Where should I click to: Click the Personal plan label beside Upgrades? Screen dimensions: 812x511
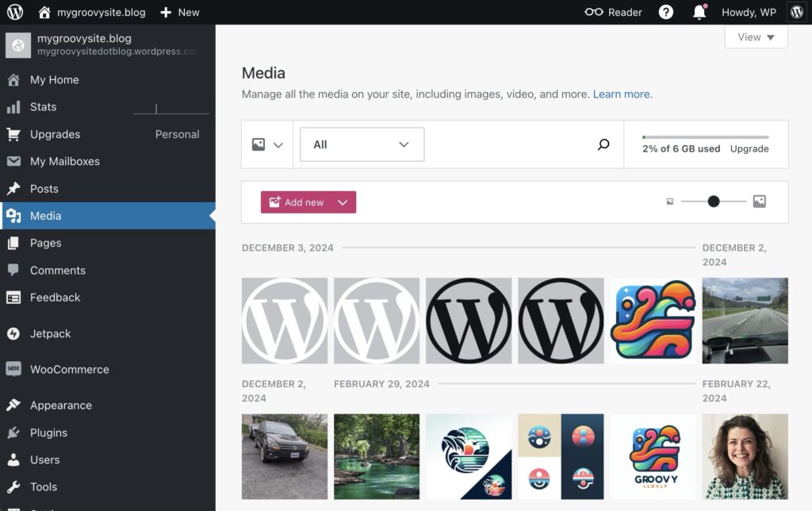177,134
